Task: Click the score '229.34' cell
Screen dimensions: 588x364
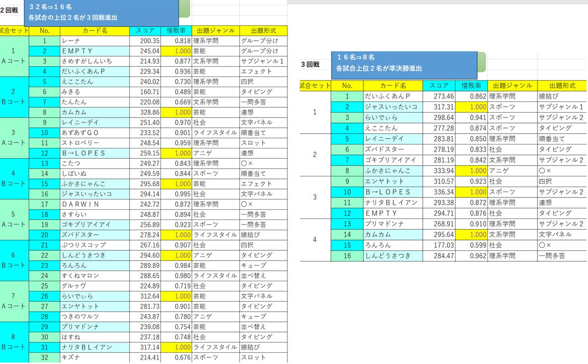Action: click(145, 72)
